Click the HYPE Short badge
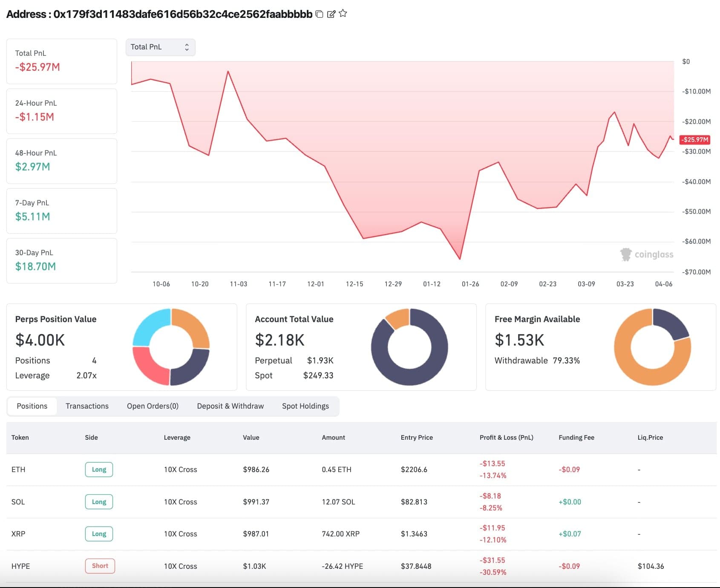This screenshot has height=588, width=720. pos(100,566)
